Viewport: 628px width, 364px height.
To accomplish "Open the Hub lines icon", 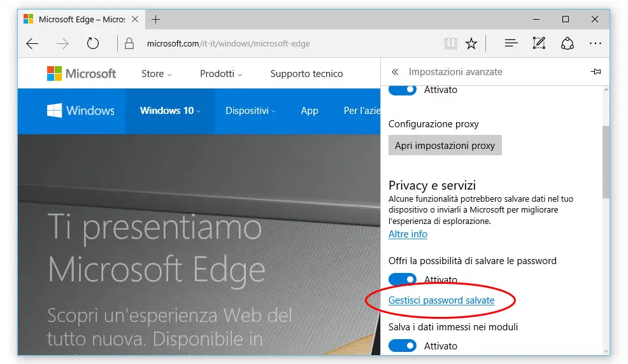I will pyautogui.click(x=511, y=44).
